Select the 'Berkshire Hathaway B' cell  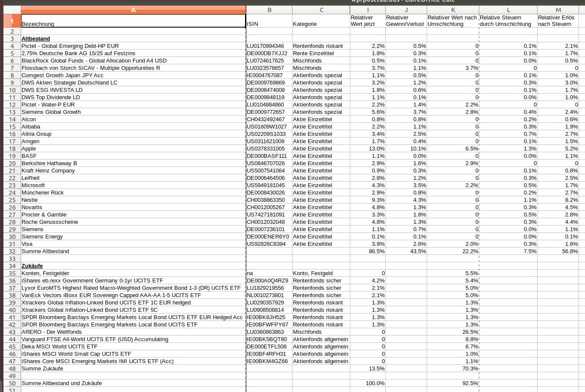pyautogui.click(x=133, y=163)
